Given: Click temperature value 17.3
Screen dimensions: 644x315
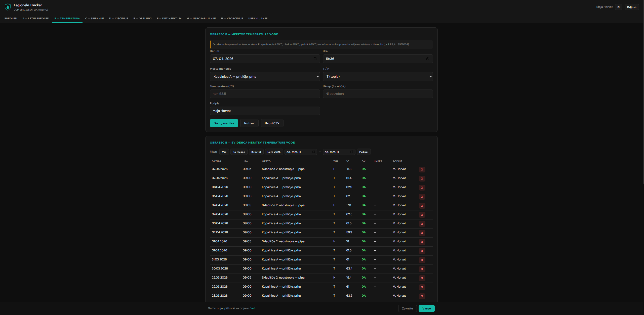Looking at the screenshot, I should click(348, 205).
